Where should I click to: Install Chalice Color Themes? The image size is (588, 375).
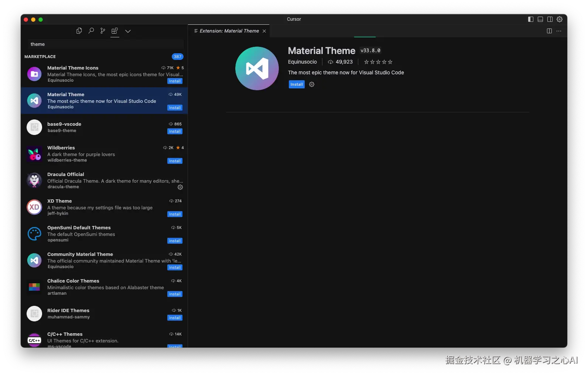[x=175, y=294]
